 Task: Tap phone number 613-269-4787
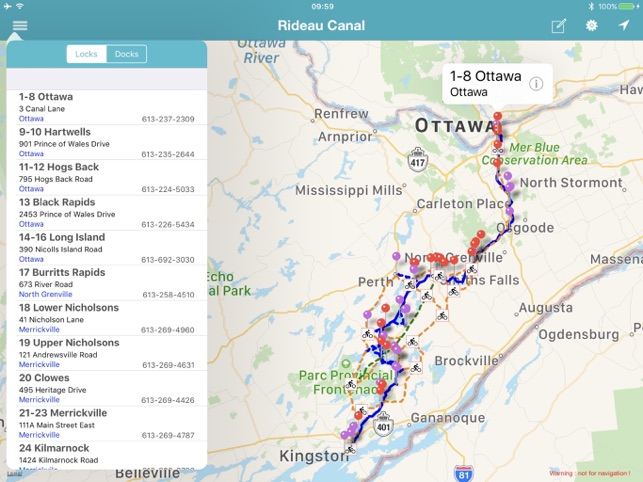coord(168,435)
